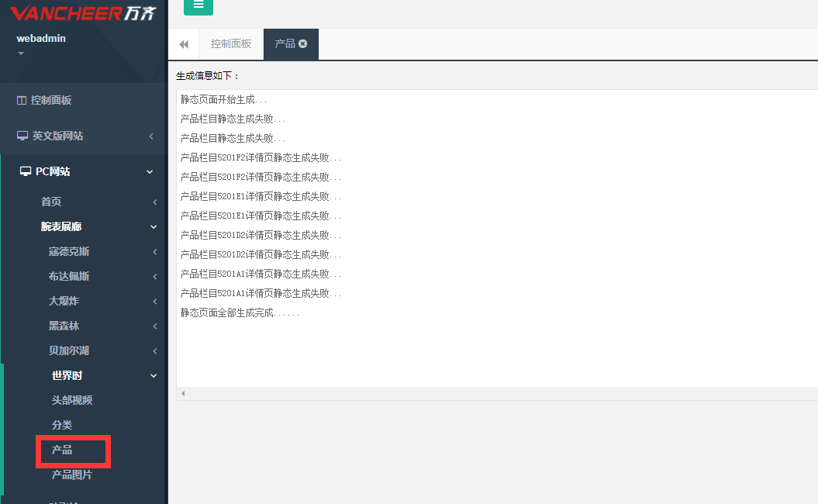Click the desktop icon beside PC网站
The height and width of the screenshot is (504, 818).
point(26,171)
